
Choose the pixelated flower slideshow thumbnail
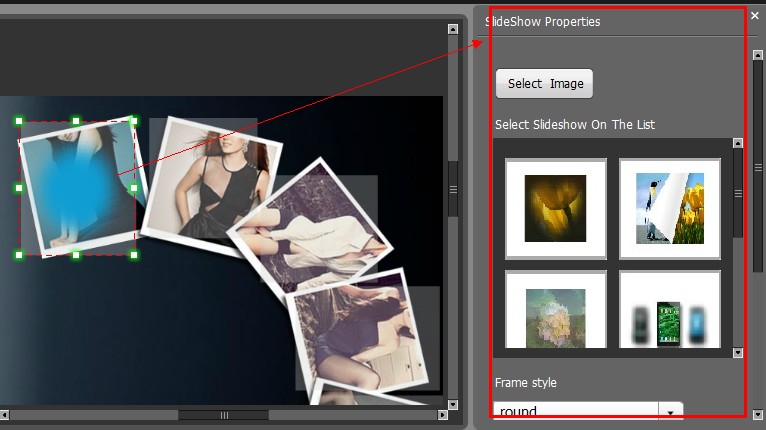coord(556,310)
